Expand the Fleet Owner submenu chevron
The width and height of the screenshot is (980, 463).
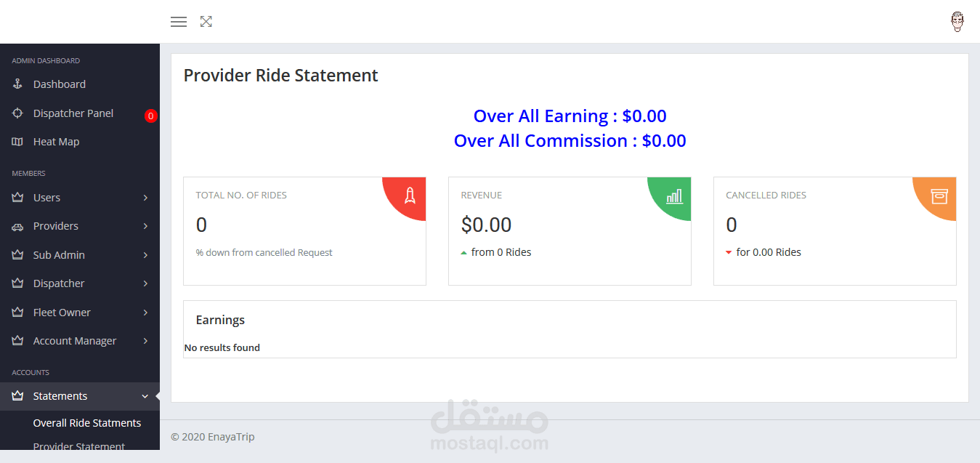(x=145, y=313)
